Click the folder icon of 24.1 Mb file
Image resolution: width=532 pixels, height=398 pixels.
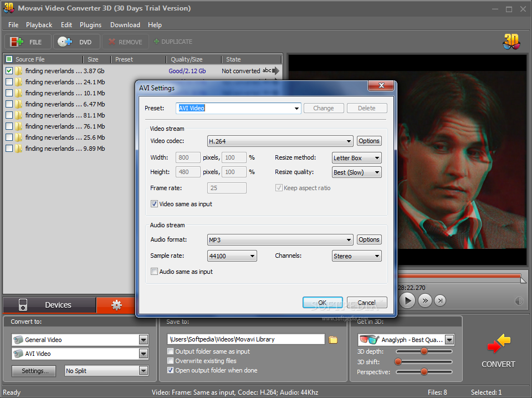pyautogui.click(x=19, y=82)
